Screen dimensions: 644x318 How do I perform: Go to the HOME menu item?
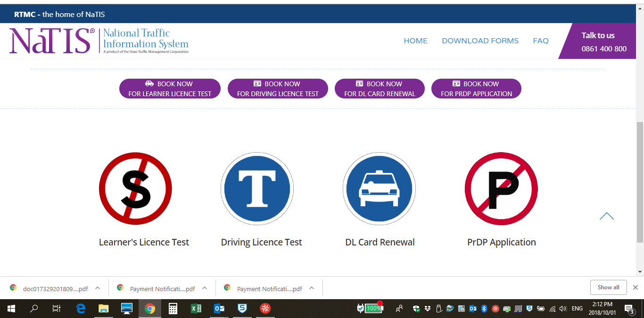pos(415,41)
